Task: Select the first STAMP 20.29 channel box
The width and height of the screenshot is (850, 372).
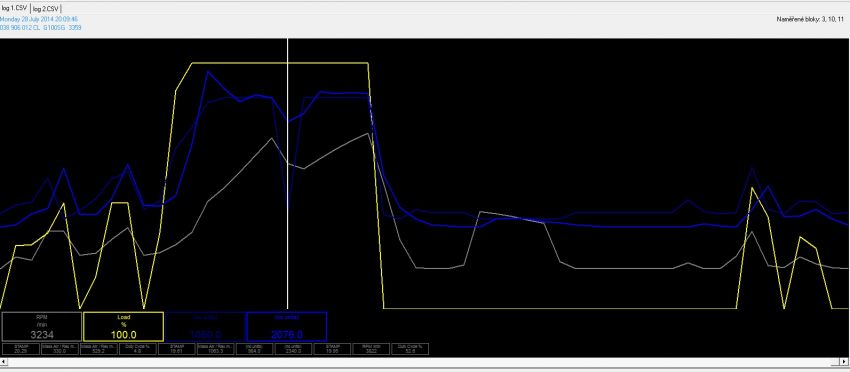Action: point(21,349)
